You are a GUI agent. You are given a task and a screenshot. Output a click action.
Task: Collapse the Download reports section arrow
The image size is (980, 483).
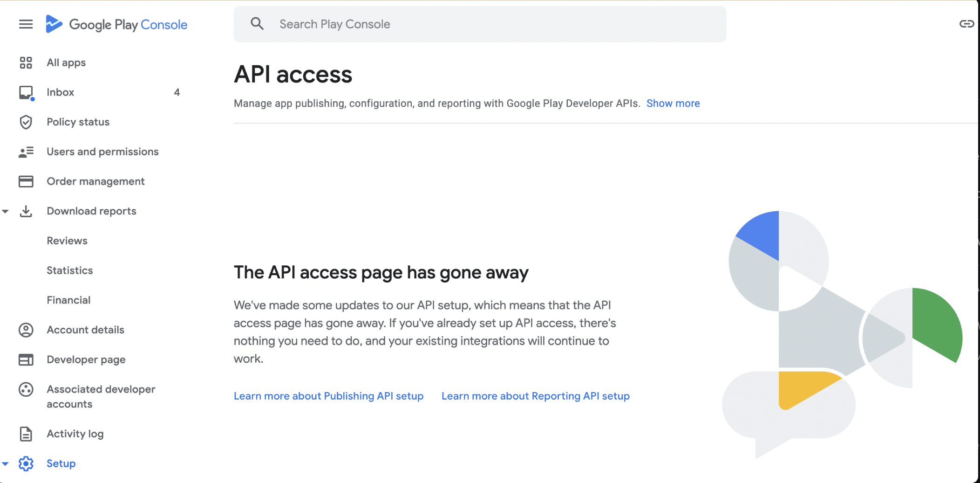coord(6,211)
